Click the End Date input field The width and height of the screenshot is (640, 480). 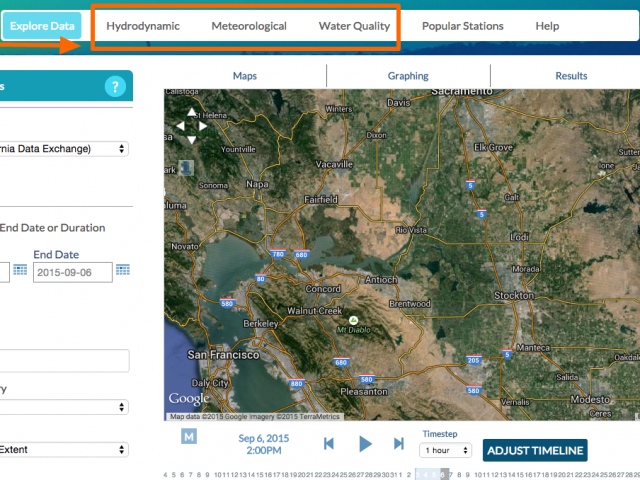point(72,272)
